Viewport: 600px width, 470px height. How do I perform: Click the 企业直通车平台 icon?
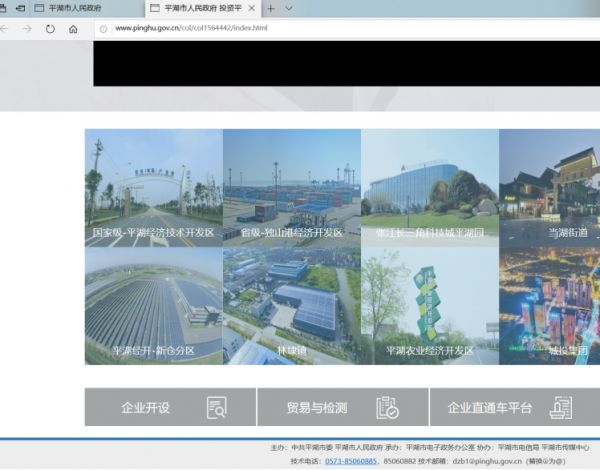561,407
